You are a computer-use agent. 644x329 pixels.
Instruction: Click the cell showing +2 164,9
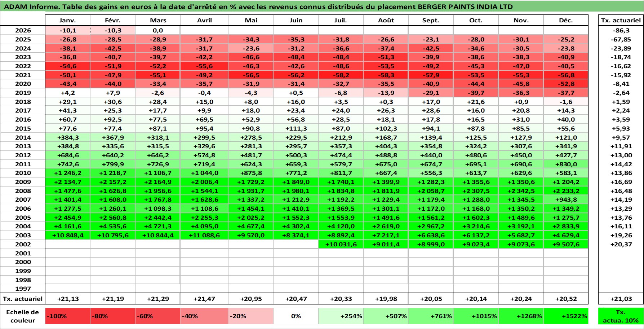click(157, 182)
